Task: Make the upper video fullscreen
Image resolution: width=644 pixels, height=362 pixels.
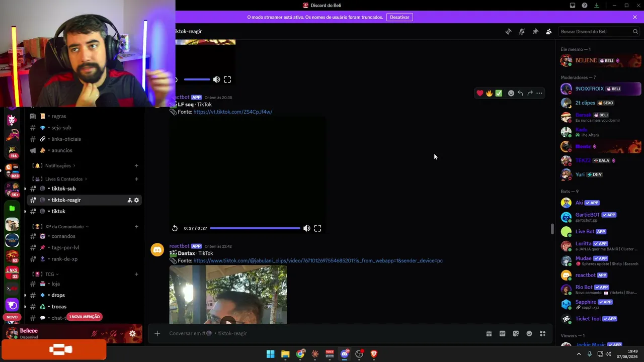Action: point(227,79)
